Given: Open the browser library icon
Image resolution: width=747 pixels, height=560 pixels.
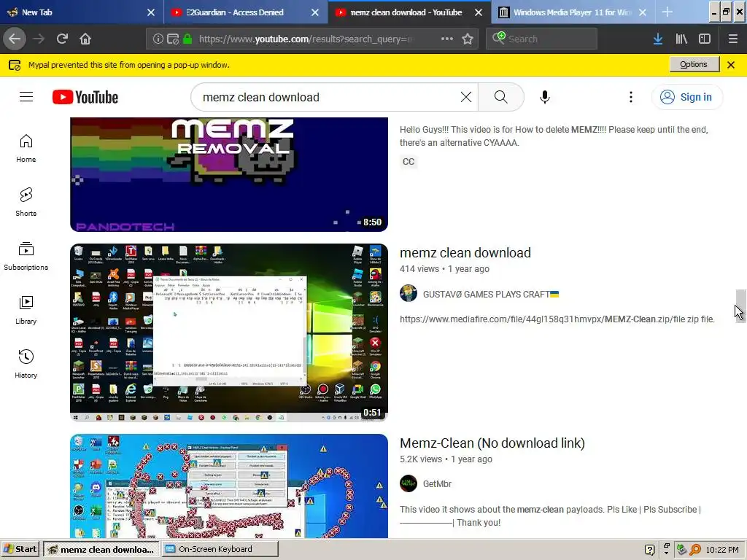Looking at the screenshot, I should [x=681, y=39].
